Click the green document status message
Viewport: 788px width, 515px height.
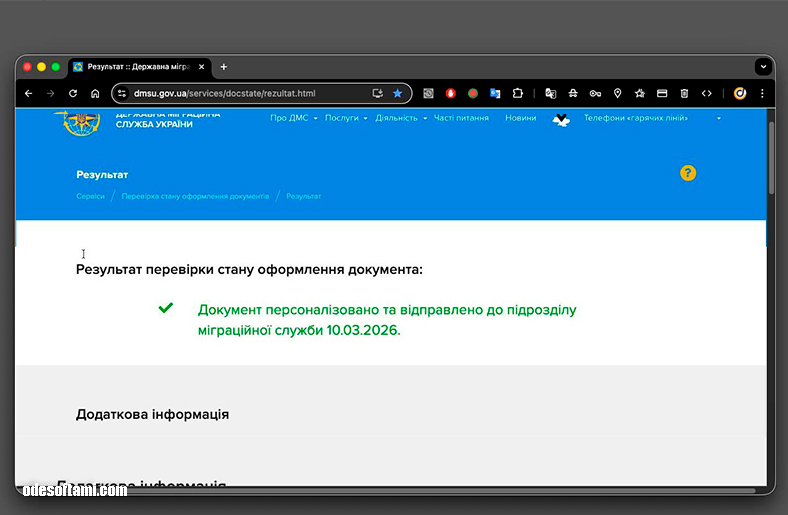click(x=387, y=320)
